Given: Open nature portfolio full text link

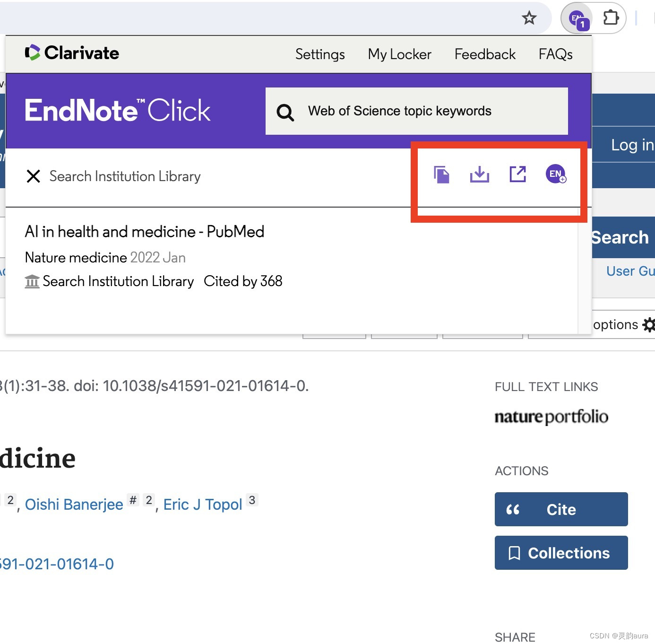Looking at the screenshot, I should 551,417.
